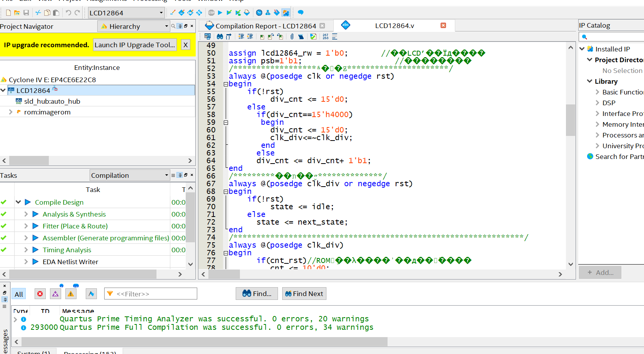Toggle line numbers 267/268 icon
This screenshot has height=354, width=644.
(x=326, y=36)
